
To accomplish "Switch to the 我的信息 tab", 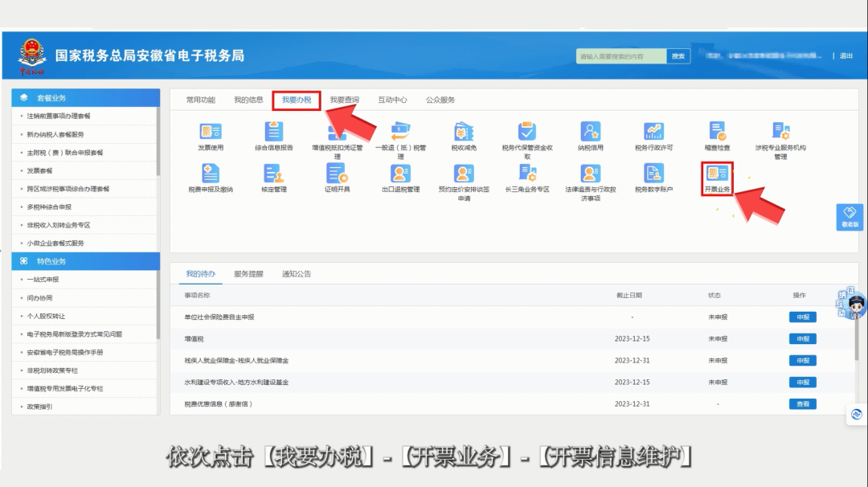I will pos(248,100).
